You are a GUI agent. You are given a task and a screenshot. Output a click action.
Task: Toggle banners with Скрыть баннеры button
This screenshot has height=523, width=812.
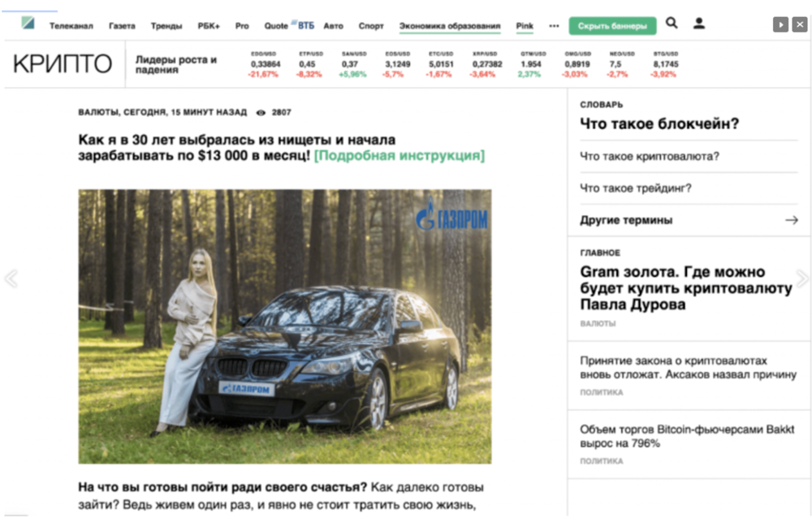(x=612, y=26)
